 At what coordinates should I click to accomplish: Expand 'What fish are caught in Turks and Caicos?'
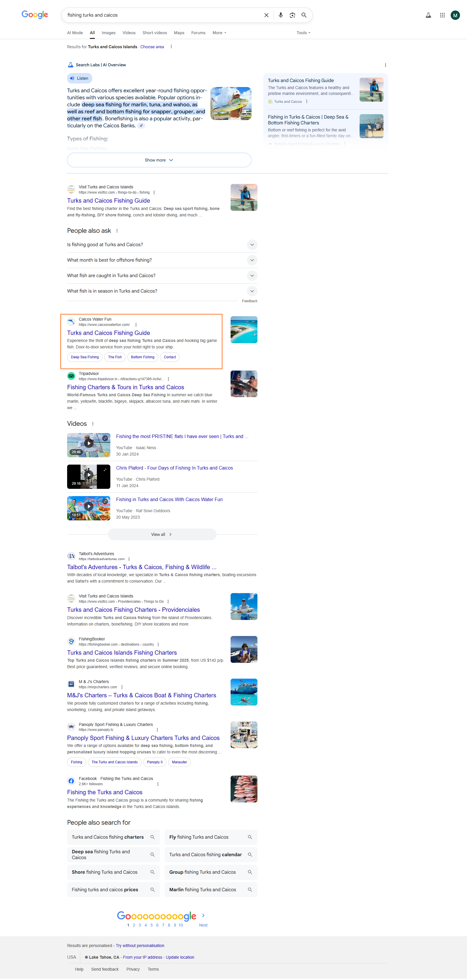(162, 276)
